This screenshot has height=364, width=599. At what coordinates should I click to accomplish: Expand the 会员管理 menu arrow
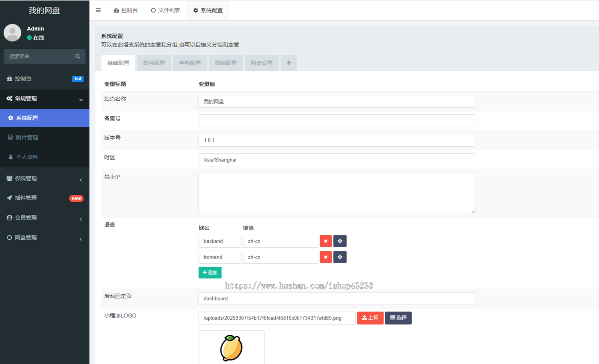[81, 219]
